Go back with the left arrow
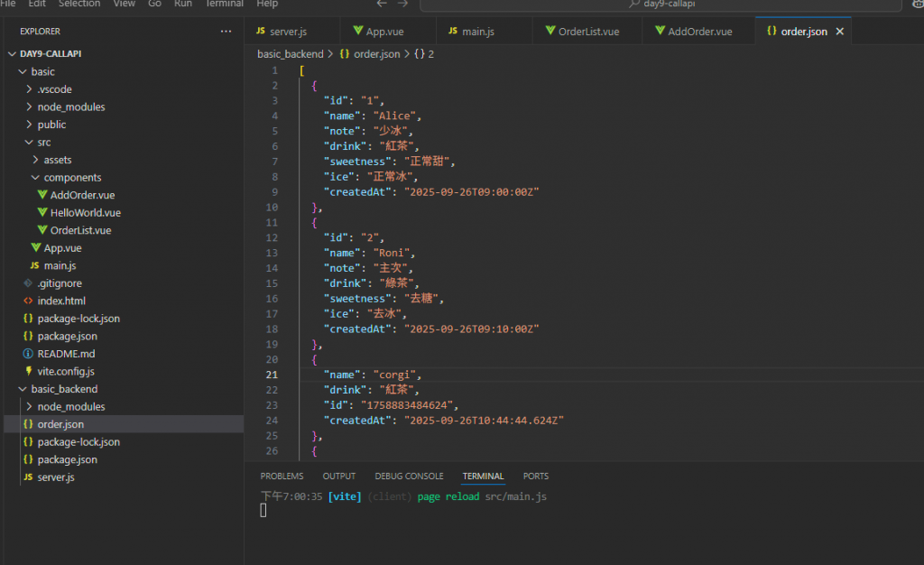This screenshot has height=565, width=924. pos(382,4)
